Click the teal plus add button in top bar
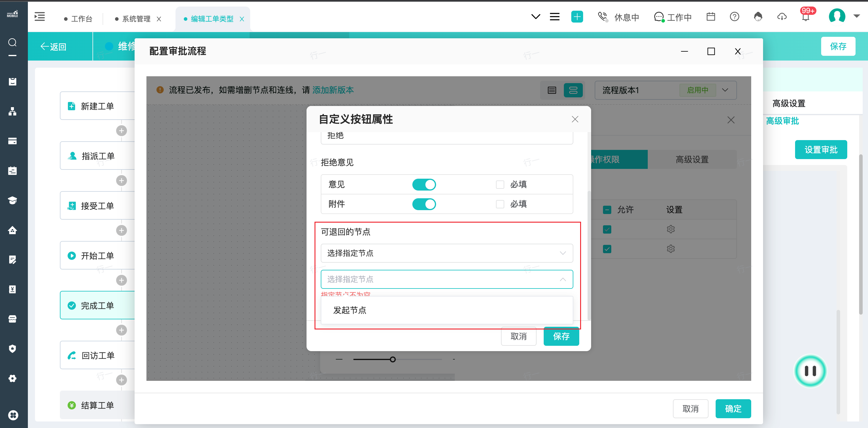Viewport: 868px width, 428px height. [x=577, y=17]
